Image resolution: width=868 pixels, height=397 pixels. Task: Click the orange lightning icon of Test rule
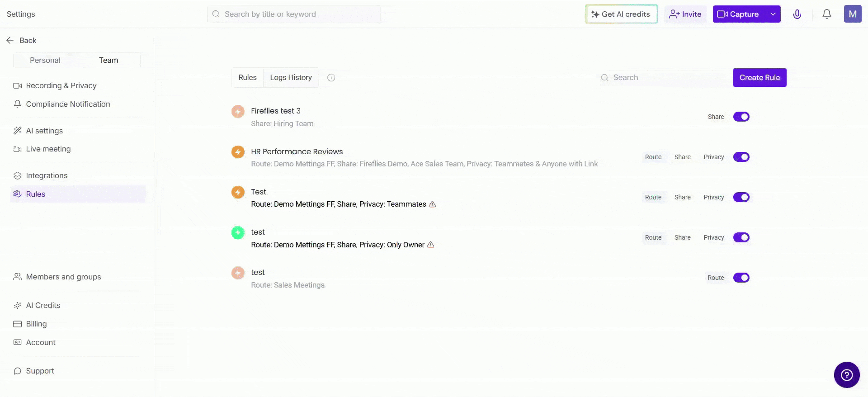(238, 192)
